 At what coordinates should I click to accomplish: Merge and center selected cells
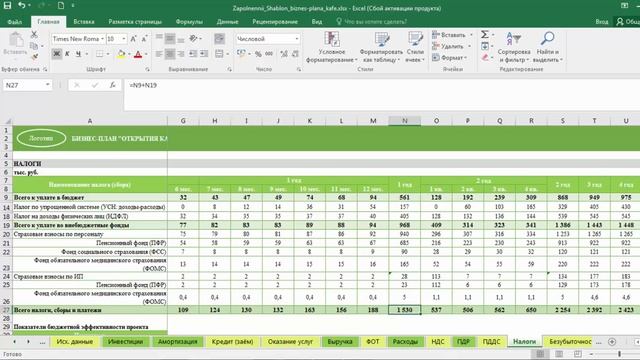coord(219,54)
